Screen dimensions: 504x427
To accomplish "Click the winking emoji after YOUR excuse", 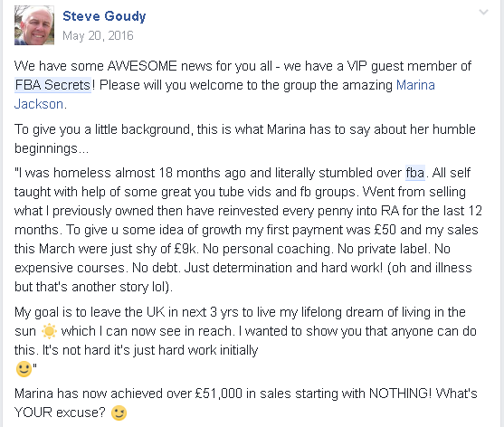I will 119,413.
